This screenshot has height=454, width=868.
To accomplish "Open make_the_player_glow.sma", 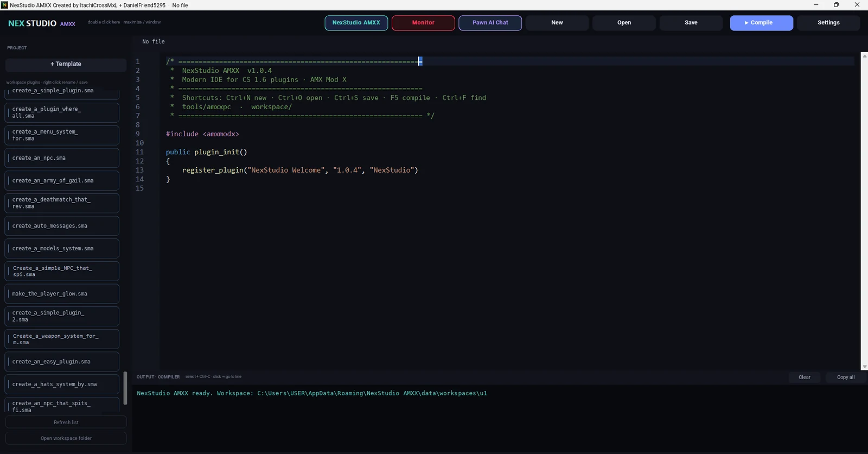I will tap(62, 294).
